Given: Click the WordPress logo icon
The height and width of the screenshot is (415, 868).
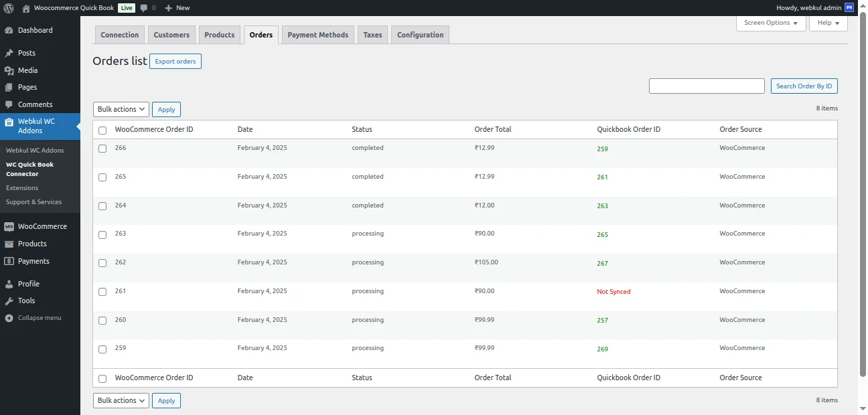Looking at the screenshot, I should coord(9,8).
